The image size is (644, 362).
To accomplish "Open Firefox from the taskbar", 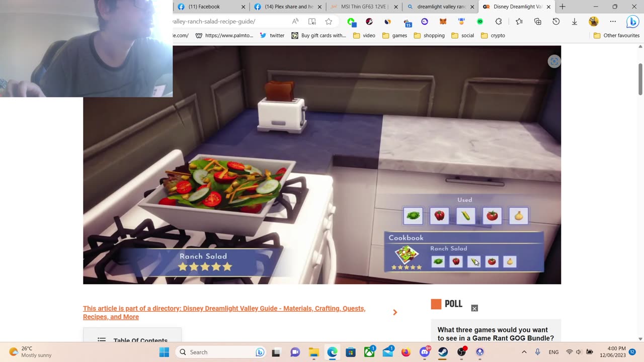I will point(406,352).
